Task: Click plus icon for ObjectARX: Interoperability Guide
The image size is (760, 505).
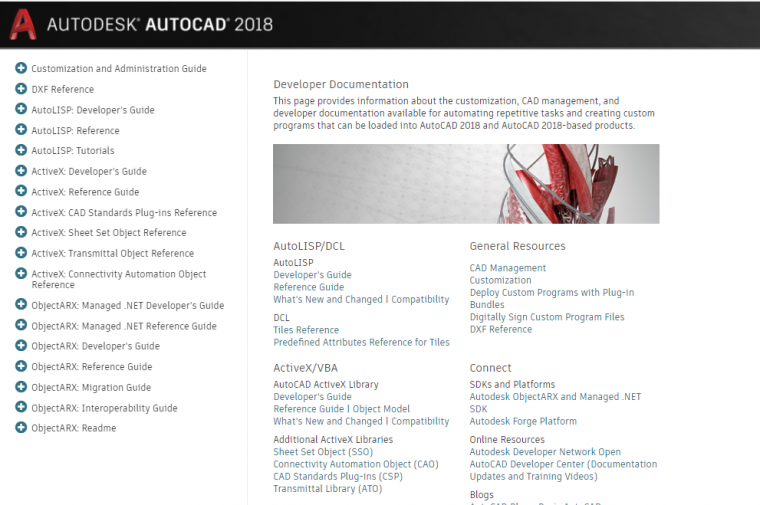Action: [x=21, y=408]
